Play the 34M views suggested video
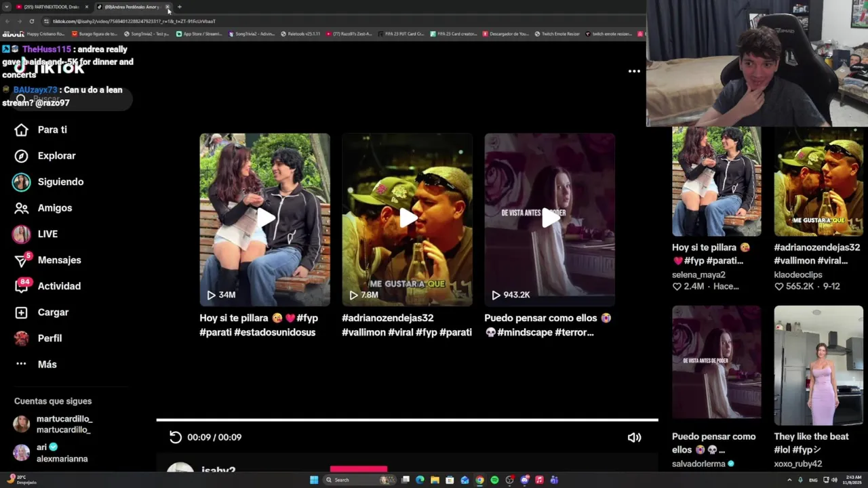The image size is (868, 488). click(x=264, y=219)
